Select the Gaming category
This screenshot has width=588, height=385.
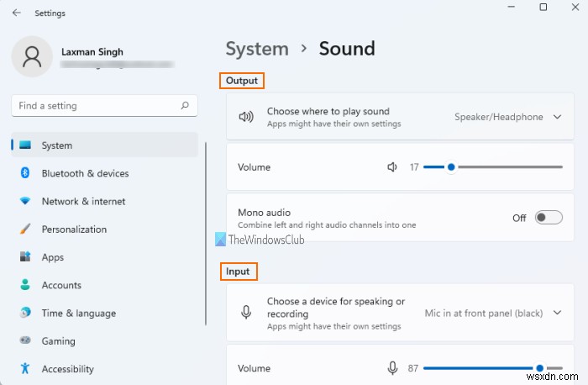(58, 341)
